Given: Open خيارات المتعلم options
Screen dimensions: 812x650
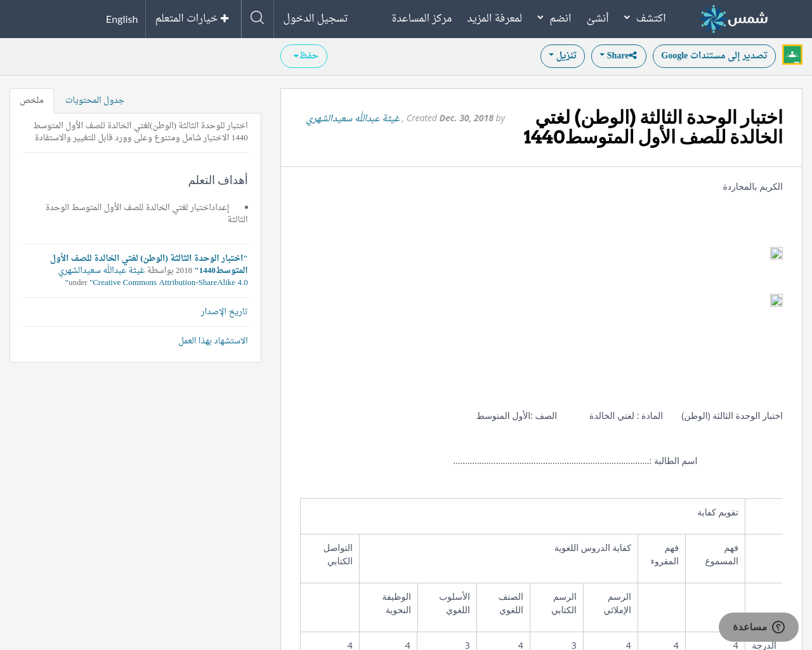Looking at the screenshot, I should click(x=192, y=18).
